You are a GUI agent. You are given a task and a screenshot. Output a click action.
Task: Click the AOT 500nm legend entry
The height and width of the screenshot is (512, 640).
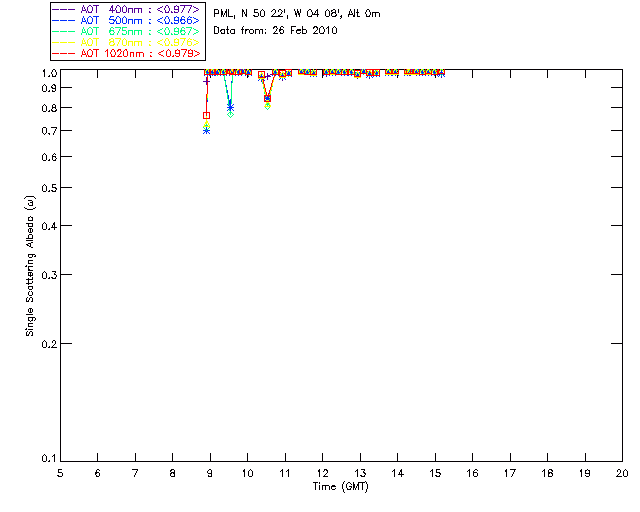126,20
